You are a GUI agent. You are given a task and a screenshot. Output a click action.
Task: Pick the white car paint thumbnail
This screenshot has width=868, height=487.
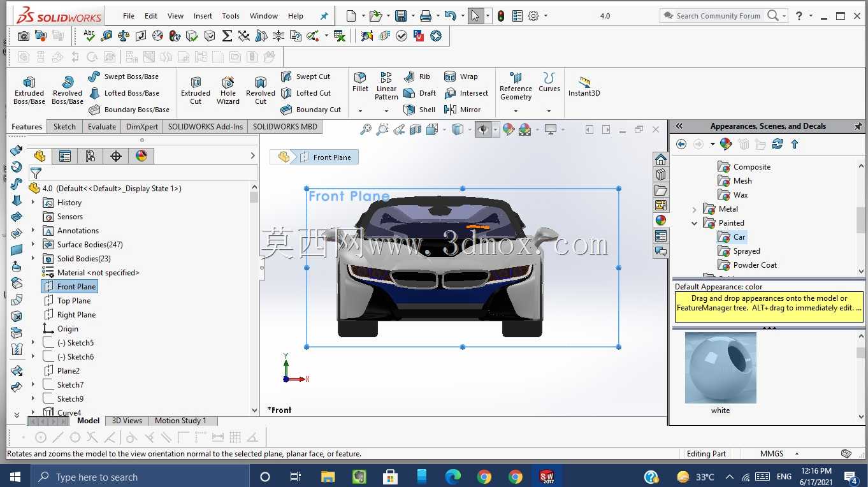coord(721,368)
